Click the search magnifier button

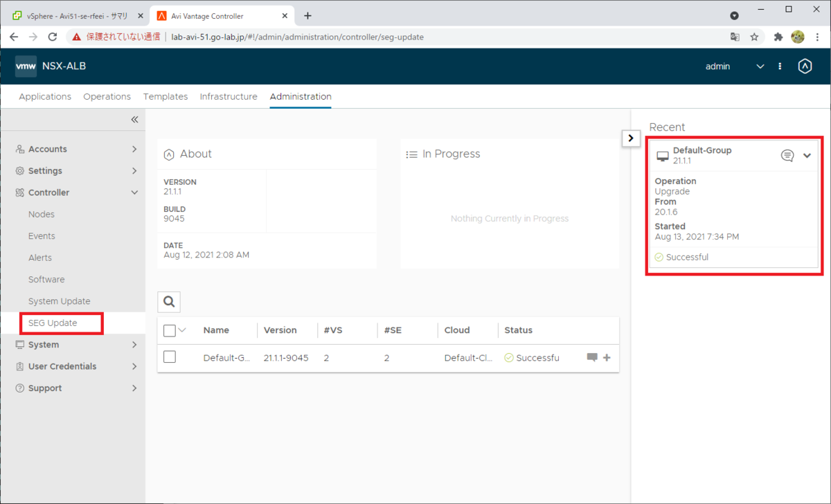[x=169, y=301]
